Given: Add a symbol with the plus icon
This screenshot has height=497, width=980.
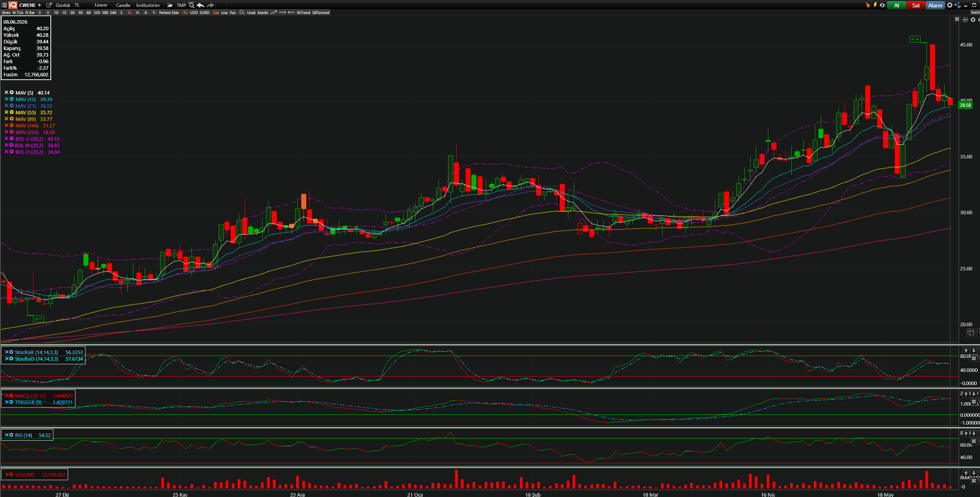Looking at the screenshot, I should [40, 5].
